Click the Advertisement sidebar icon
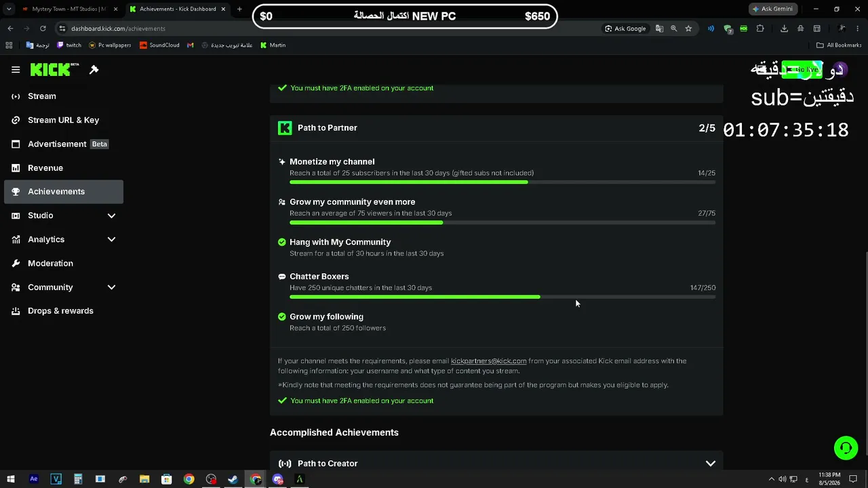This screenshot has width=868, height=488. click(x=16, y=144)
